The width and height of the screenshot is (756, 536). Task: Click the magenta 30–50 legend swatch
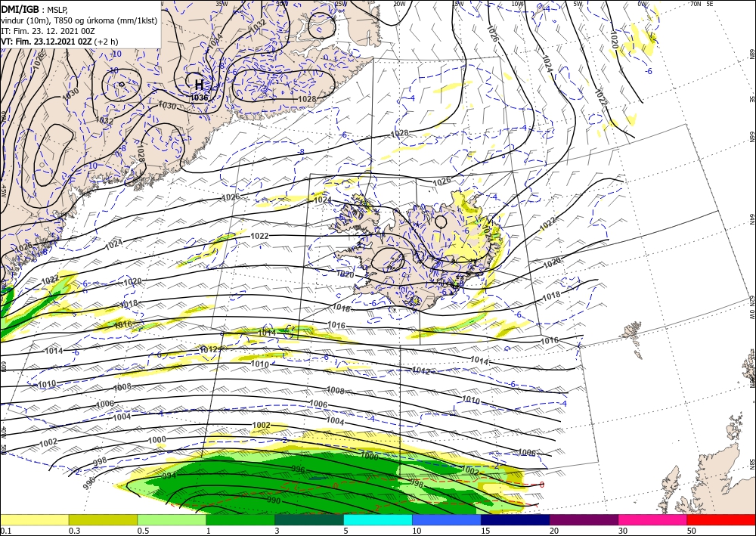point(653,520)
